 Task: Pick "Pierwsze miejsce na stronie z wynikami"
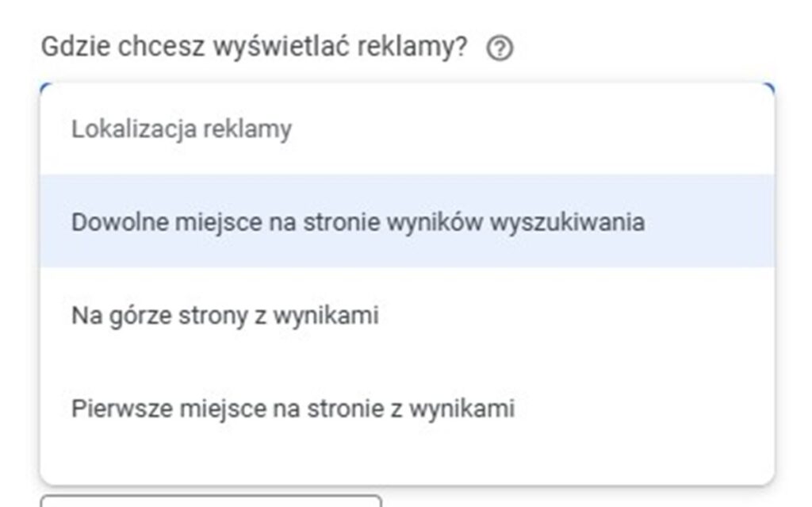407,408
